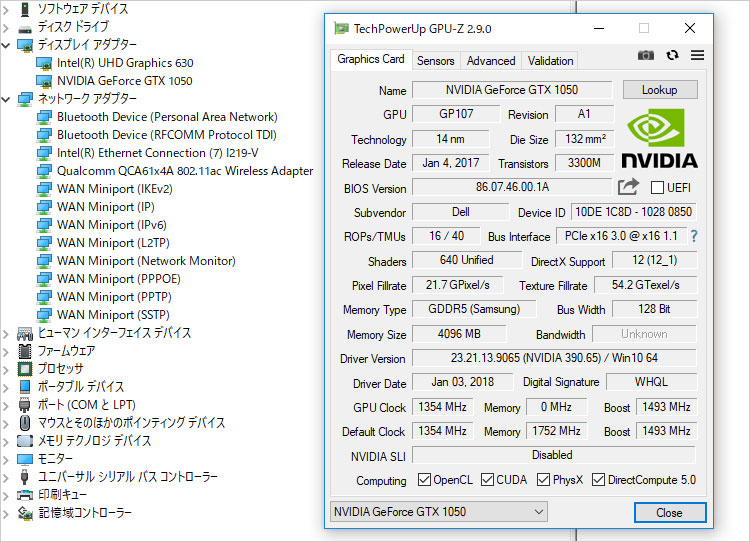
Task: Expand the モニター node
Action: 6,459
